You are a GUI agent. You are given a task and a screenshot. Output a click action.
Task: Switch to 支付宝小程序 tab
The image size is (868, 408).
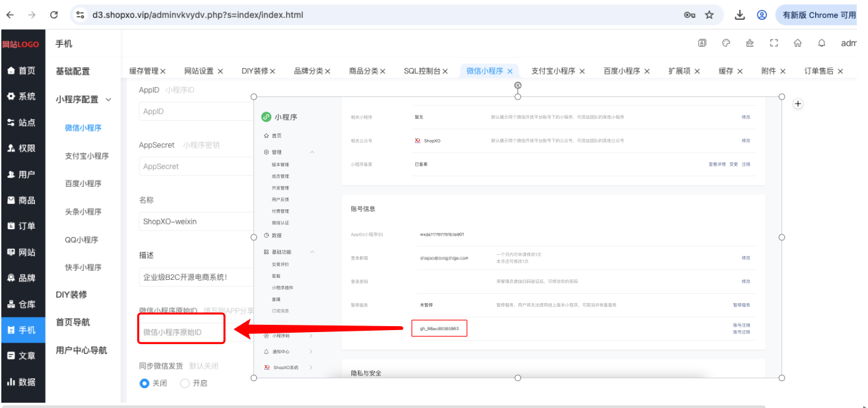(x=553, y=71)
